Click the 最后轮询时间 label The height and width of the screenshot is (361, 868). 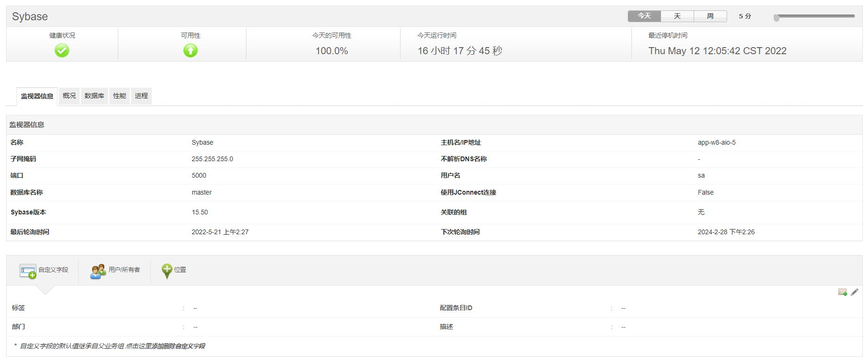pyautogui.click(x=30, y=232)
